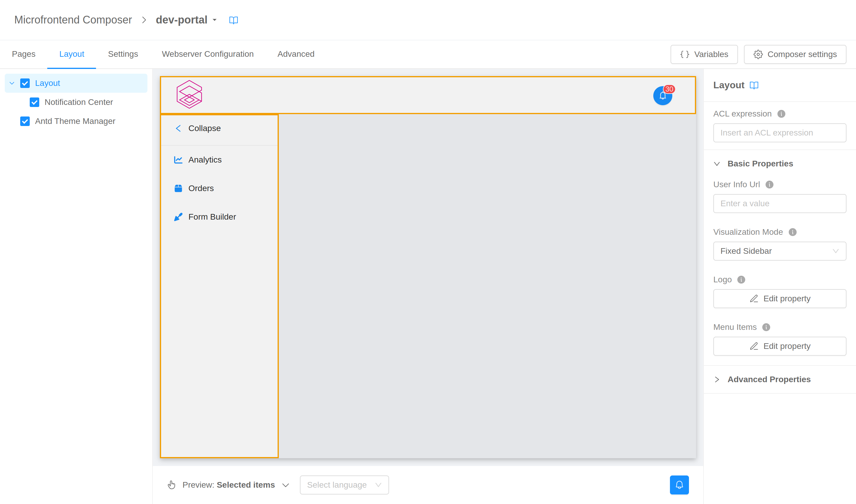Click info icon next to ACL expression
Image resolution: width=856 pixels, height=504 pixels.
[x=781, y=114]
